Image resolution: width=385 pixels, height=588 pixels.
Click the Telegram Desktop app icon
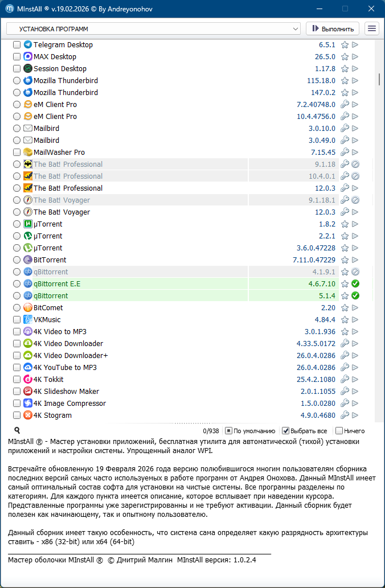[28, 44]
